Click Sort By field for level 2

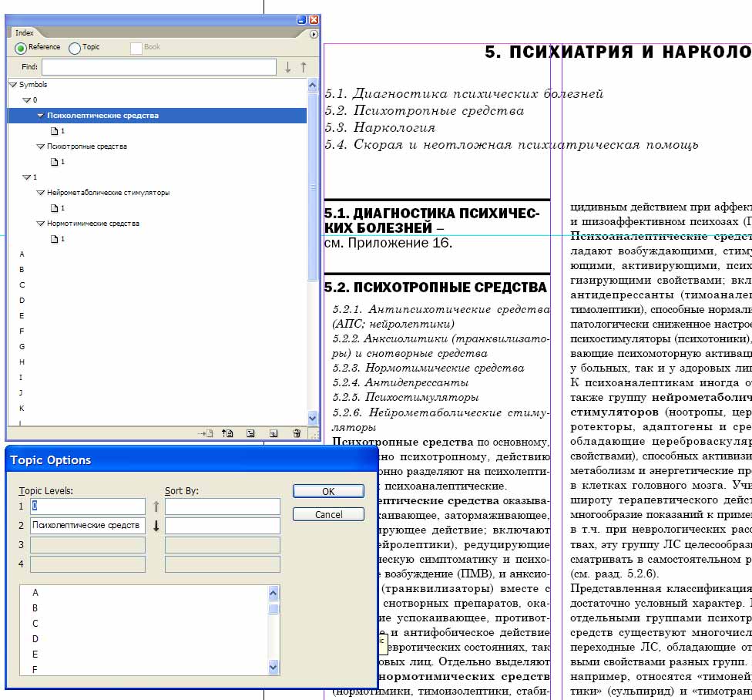[223, 525]
